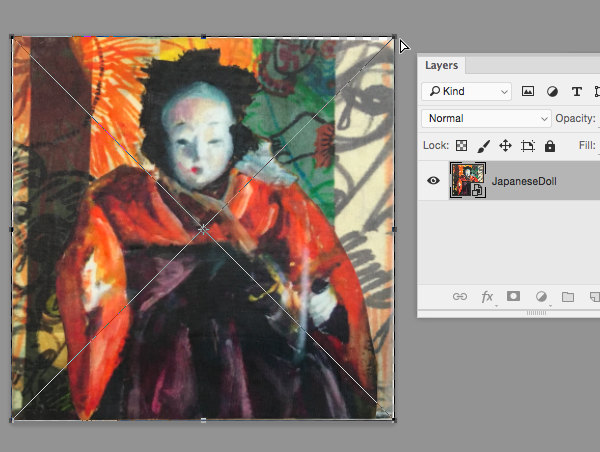600x452 pixels.
Task: Click the bottom-middle transform handle
Action: (x=203, y=420)
